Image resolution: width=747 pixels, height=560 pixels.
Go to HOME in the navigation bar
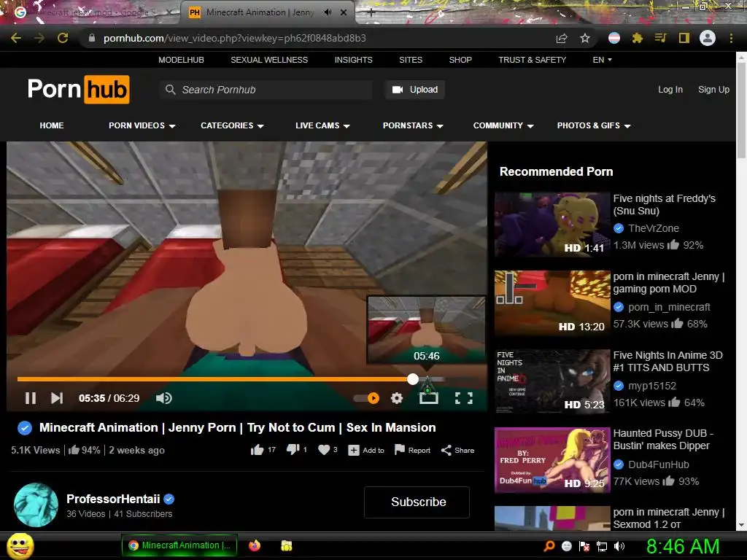[x=52, y=125]
